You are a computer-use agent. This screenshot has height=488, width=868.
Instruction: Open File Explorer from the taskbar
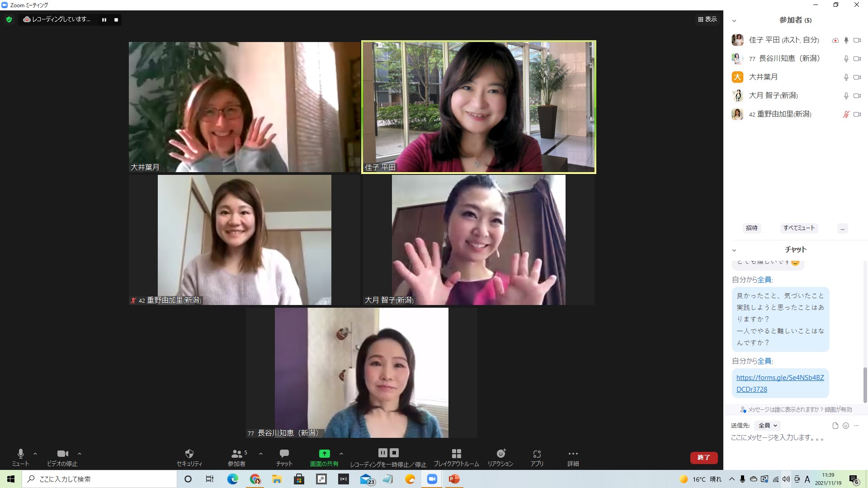(x=277, y=479)
